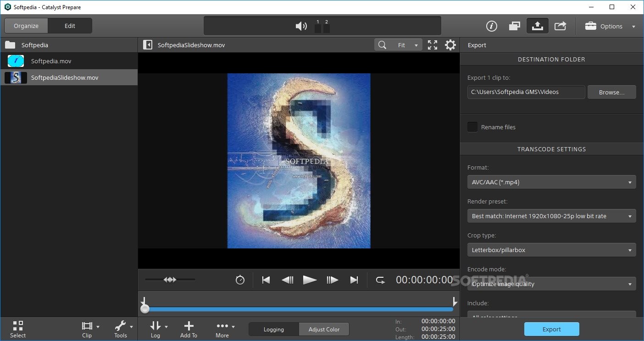Click the shuttle speed slider
The width and height of the screenshot is (644, 341).
(x=170, y=280)
